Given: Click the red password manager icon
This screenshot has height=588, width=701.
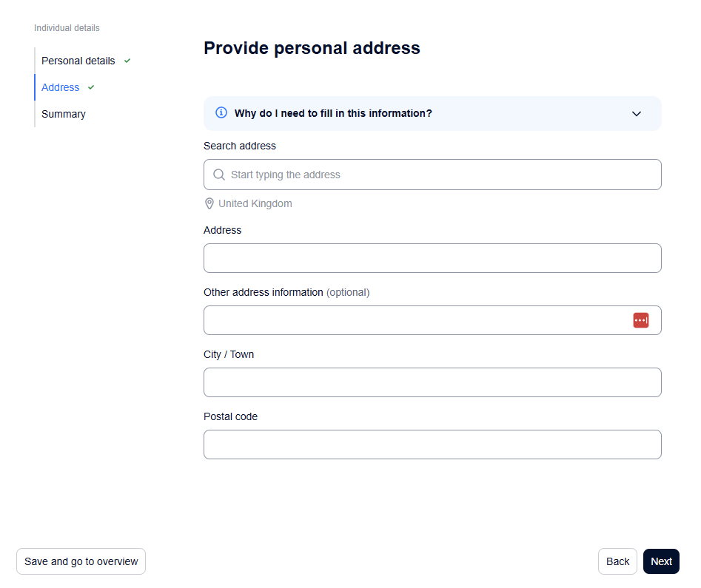Looking at the screenshot, I should pyautogui.click(x=640, y=320).
